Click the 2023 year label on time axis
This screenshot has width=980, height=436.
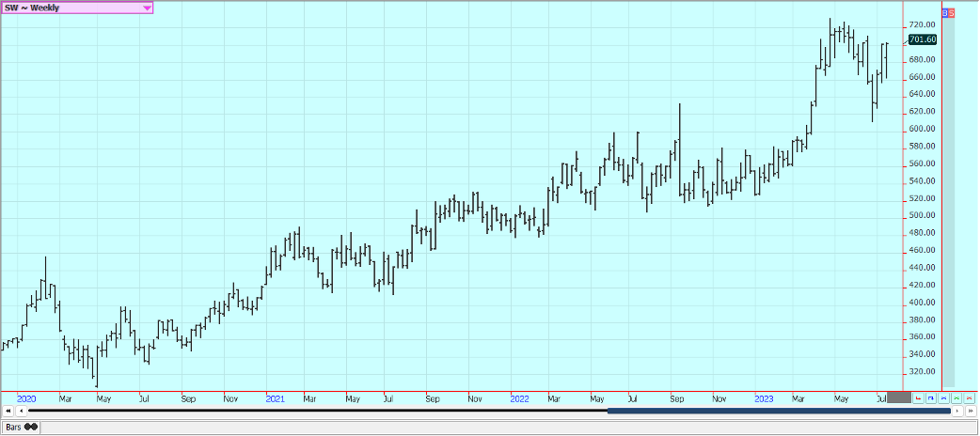pyautogui.click(x=764, y=397)
